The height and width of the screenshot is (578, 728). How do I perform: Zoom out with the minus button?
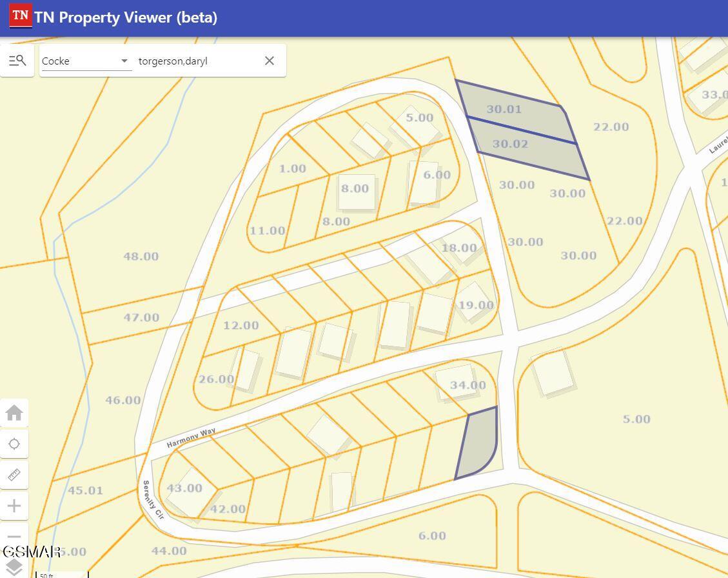tap(14, 536)
